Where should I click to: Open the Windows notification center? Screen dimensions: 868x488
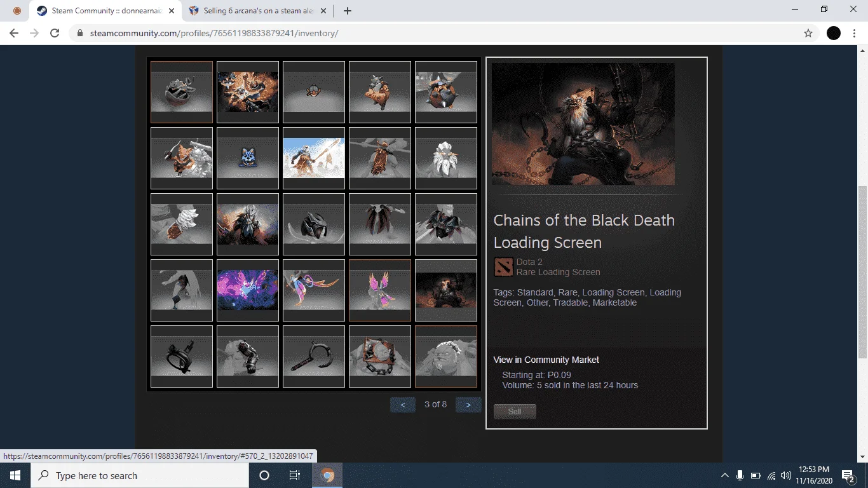pyautogui.click(x=848, y=475)
